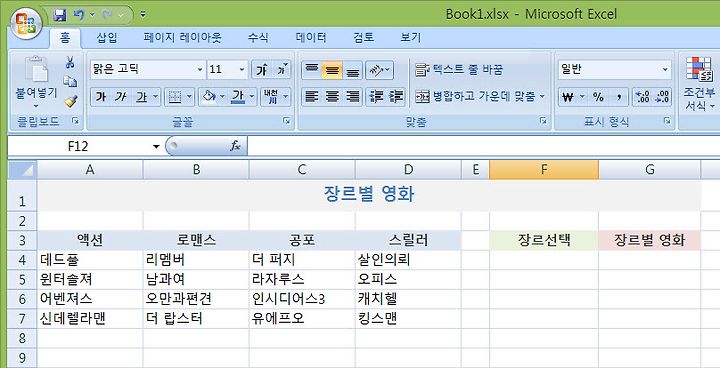
Task: Select all cells with the corner button
Action: (22, 170)
